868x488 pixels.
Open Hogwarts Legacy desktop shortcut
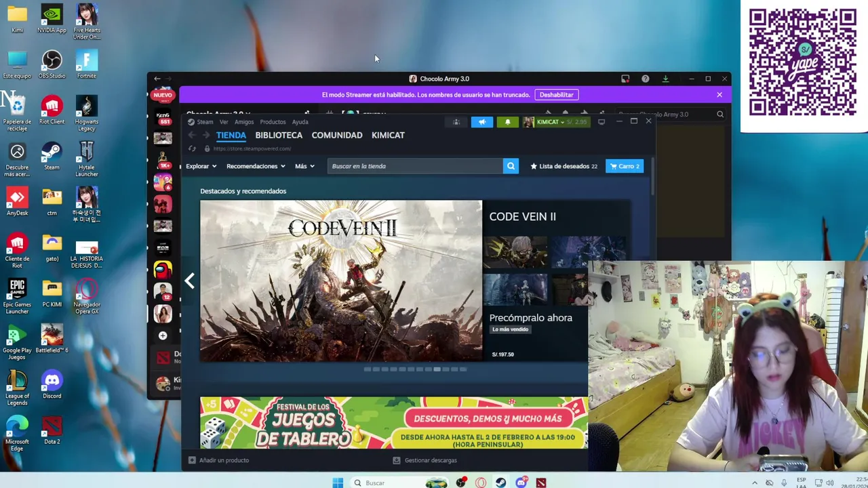87,113
